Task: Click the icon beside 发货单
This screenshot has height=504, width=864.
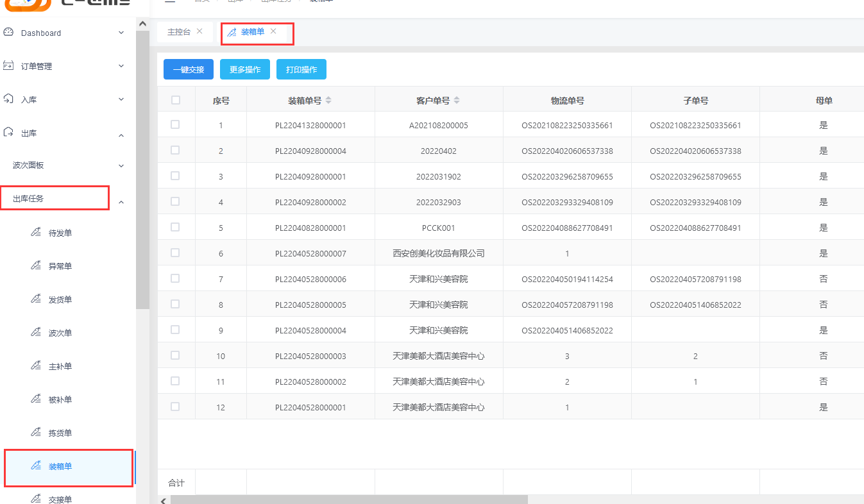Action: [x=36, y=299]
